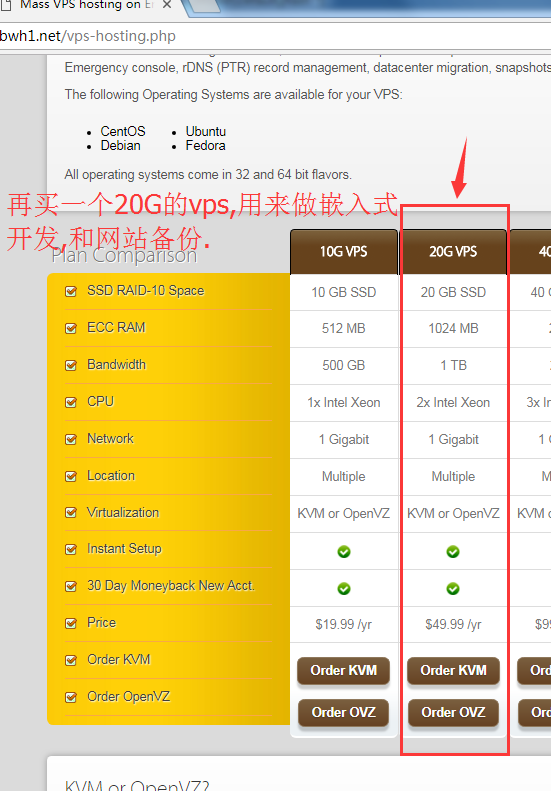Click the 500 GB bandwidth cell
Screen dimensions: 551x791
click(x=344, y=365)
